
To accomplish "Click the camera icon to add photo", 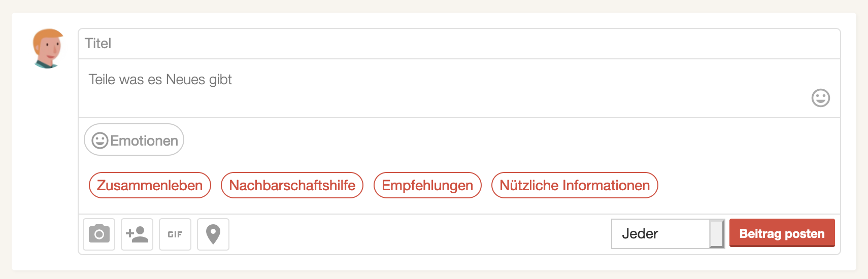I will [x=99, y=234].
